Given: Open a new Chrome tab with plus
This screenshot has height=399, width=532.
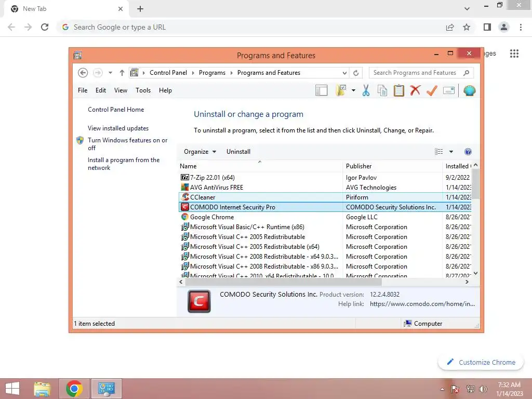Looking at the screenshot, I should [140, 9].
